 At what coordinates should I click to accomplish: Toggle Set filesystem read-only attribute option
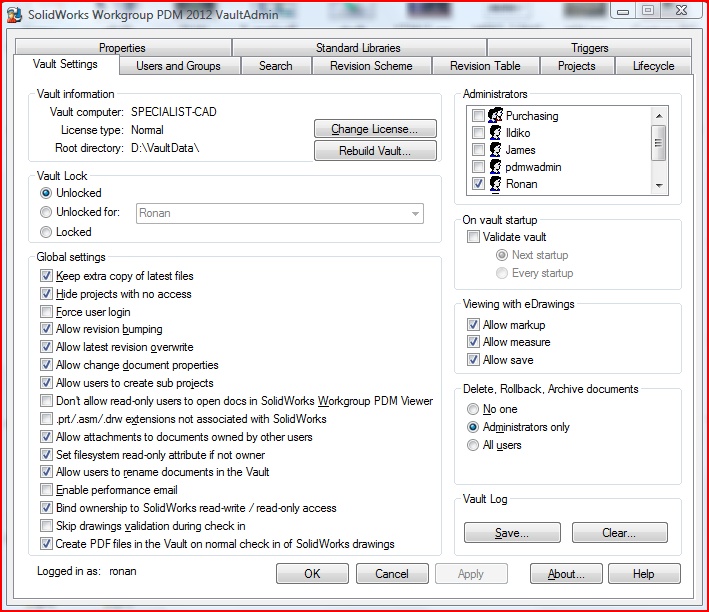point(46,455)
